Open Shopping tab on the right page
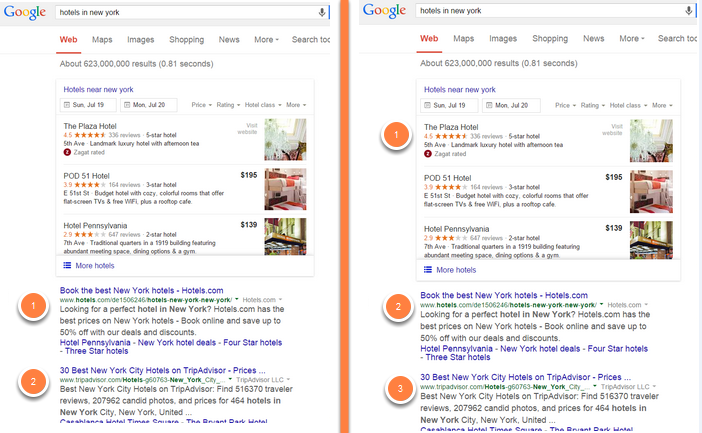This screenshot has height=433, width=702. coord(550,39)
